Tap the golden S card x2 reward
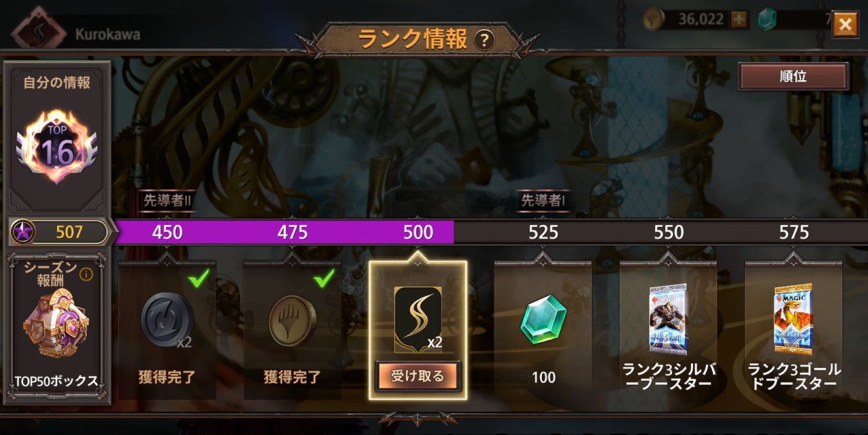The width and height of the screenshot is (868, 435). tap(418, 318)
